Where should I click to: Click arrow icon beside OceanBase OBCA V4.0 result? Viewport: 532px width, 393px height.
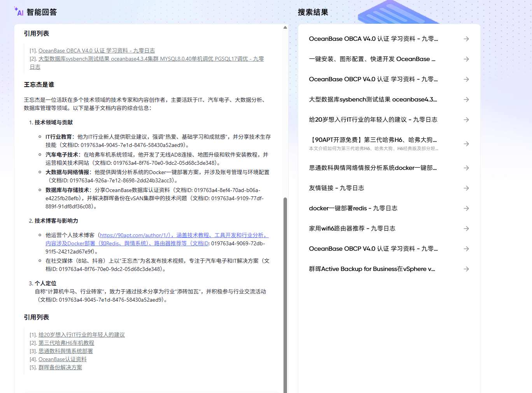coord(466,39)
